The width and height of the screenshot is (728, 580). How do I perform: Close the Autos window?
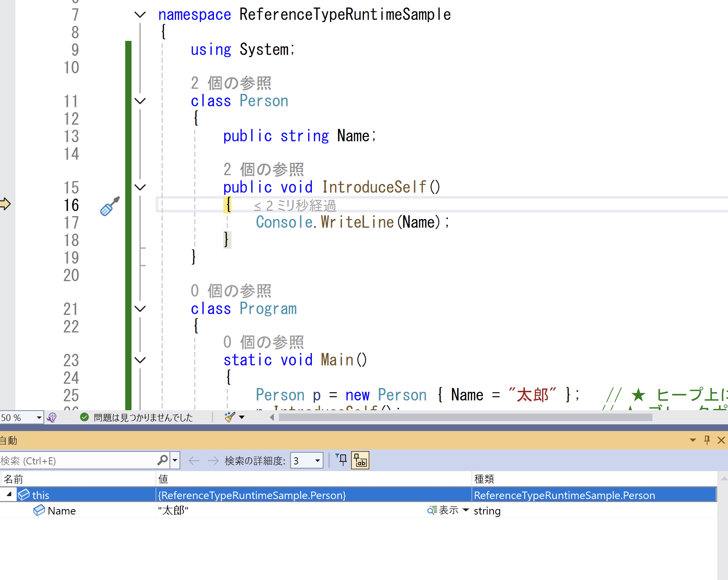[721, 440]
